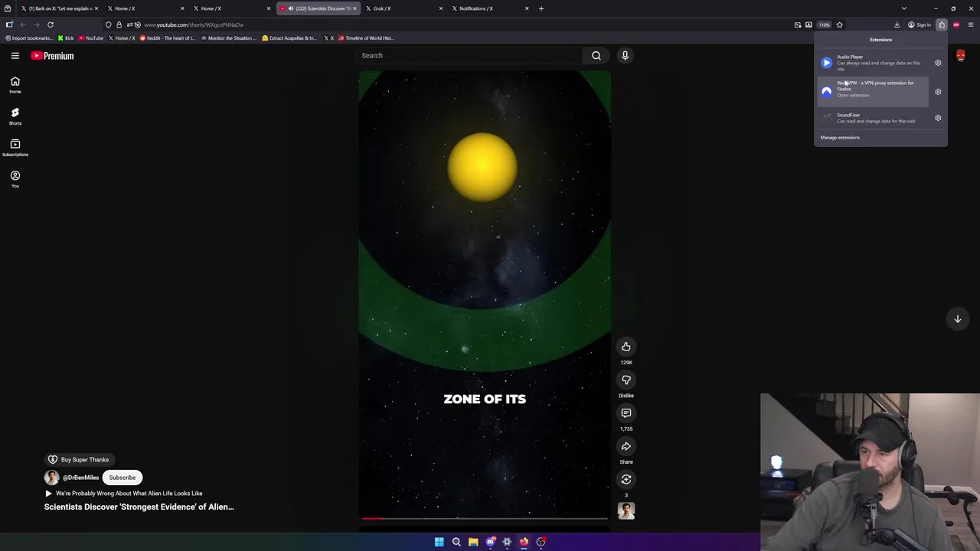
Task: Open Import bookmarks toolbar item
Action: click(29, 37)
